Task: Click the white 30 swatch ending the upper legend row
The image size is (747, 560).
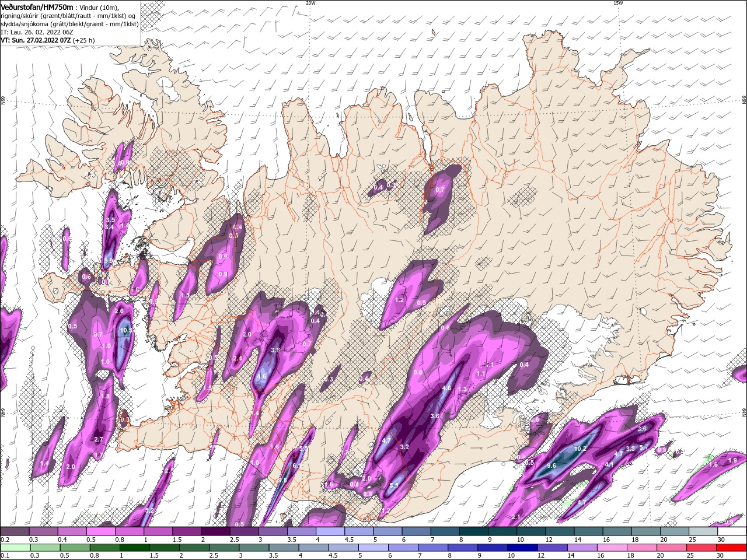Action: 732,531
